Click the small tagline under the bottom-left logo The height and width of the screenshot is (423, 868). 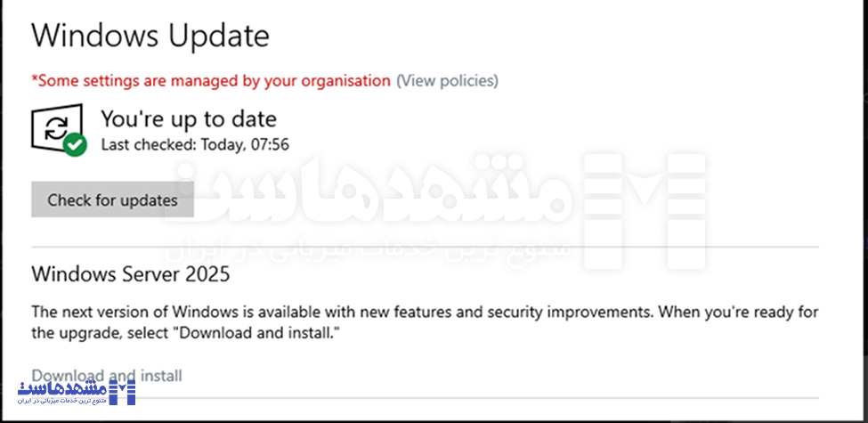(x=62, y=403)
